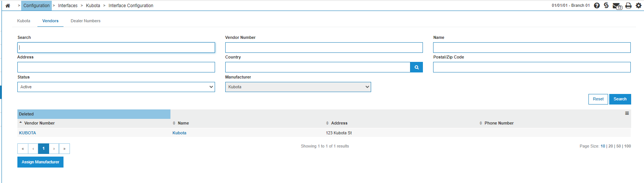The image size is (644, 183).
Task: Open the table options hamburger menu
Action: pos(627,113)
